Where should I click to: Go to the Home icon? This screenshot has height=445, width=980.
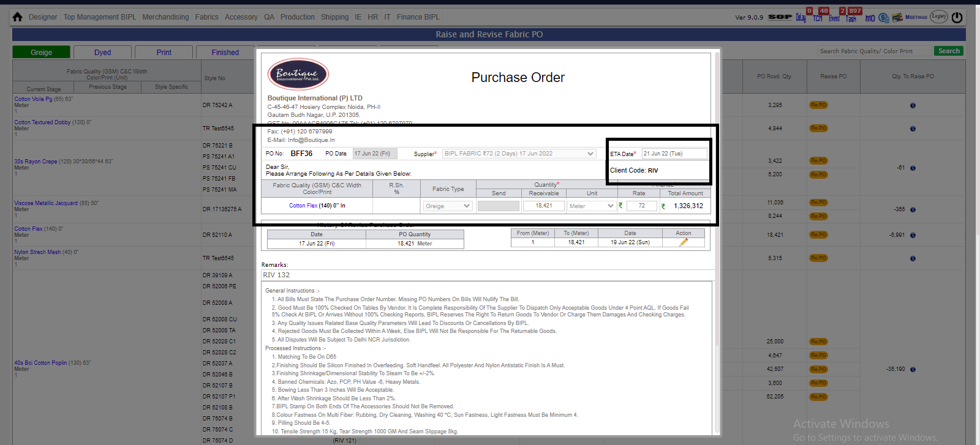[x=17, y=17]
